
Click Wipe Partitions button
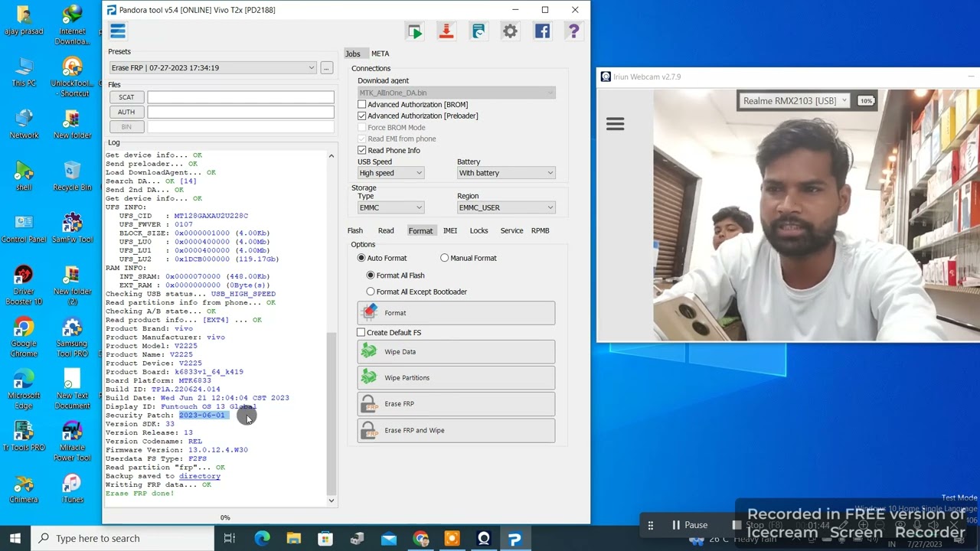click(x=456, y=378)
